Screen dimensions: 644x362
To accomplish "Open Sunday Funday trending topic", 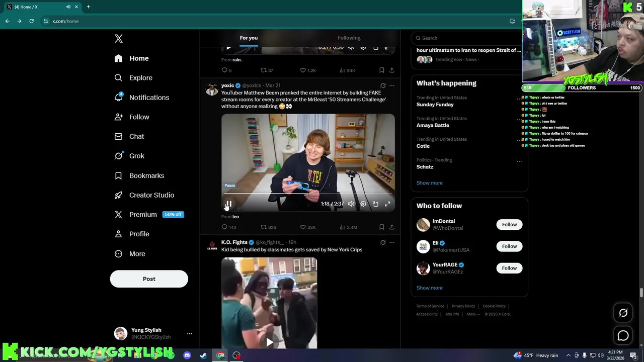I will coord(435,105).
